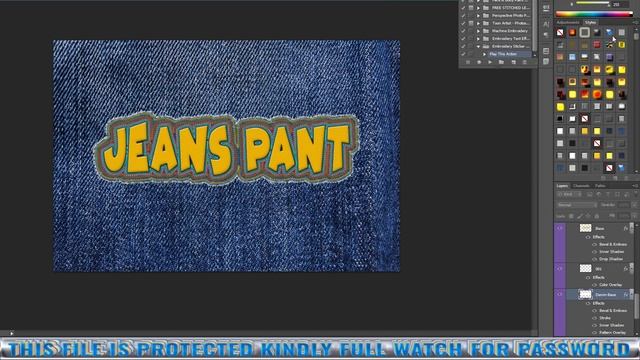Collapse effects list arrow on Base layer
The height and width of the screenshot is (360, 640).
[x=632, y=228]
